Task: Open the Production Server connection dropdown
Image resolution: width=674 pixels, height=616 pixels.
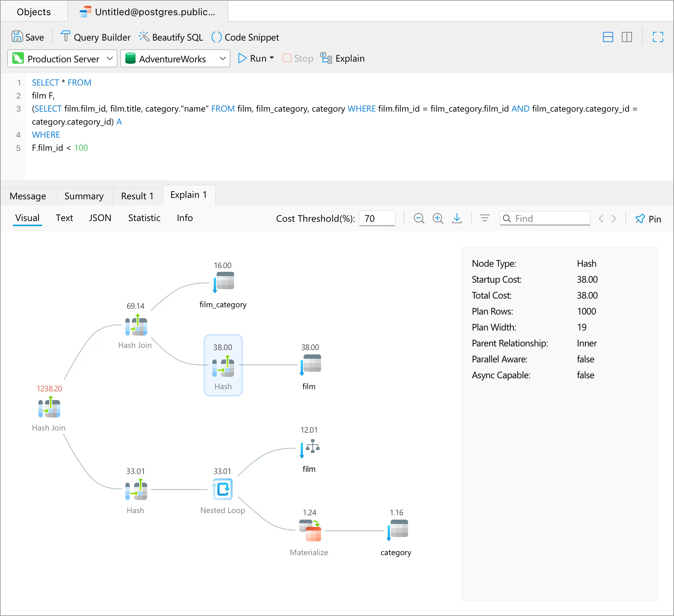Action: coord(62,58)
